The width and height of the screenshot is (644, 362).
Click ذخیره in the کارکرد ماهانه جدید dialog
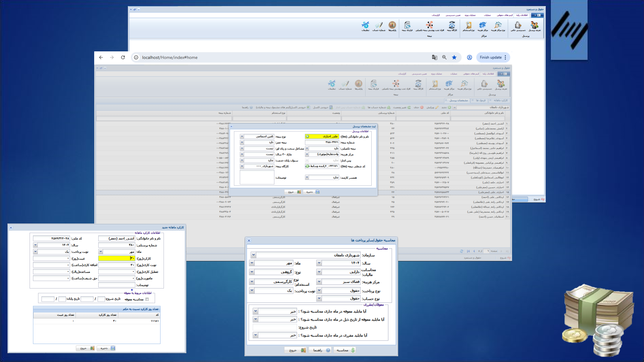point(106,348)
